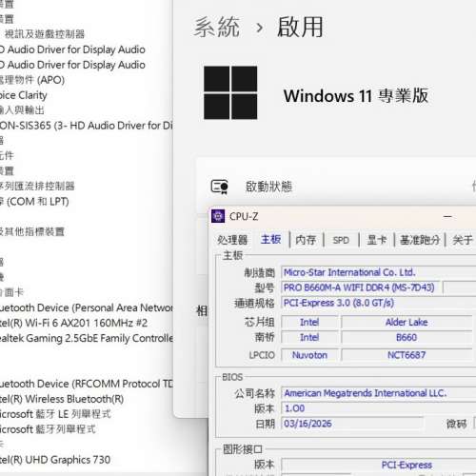Image resolution: width=476 pixels, height=476 pixels.
Task: Select the (COM 和 LPT) ports category
Action: [34, 202]
